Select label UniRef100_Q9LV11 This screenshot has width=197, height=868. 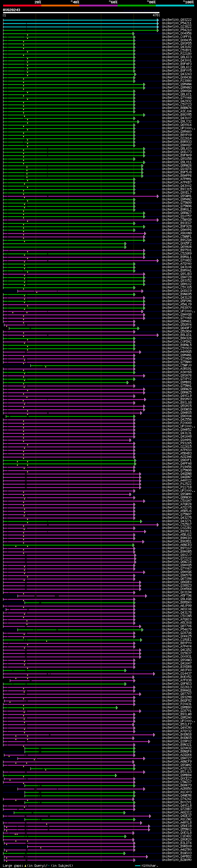(x=177, y=162)
